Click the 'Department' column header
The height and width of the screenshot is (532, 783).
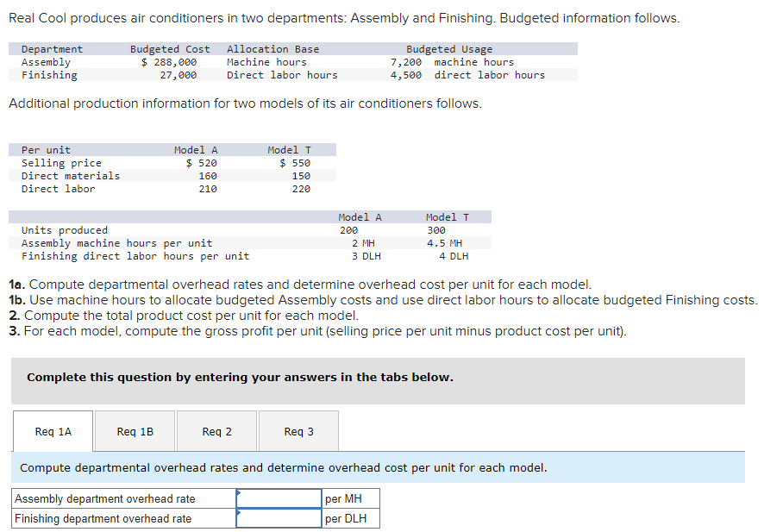coord(52,49)
